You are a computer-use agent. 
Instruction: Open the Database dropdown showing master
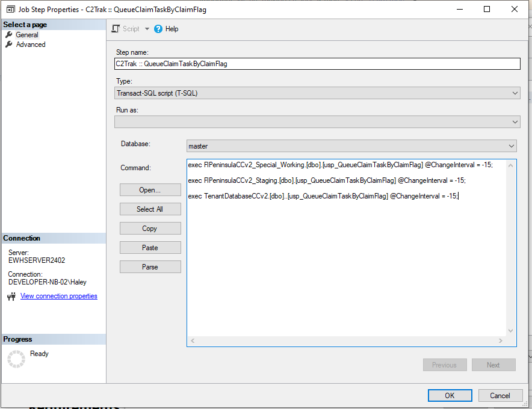coord(511,146)
